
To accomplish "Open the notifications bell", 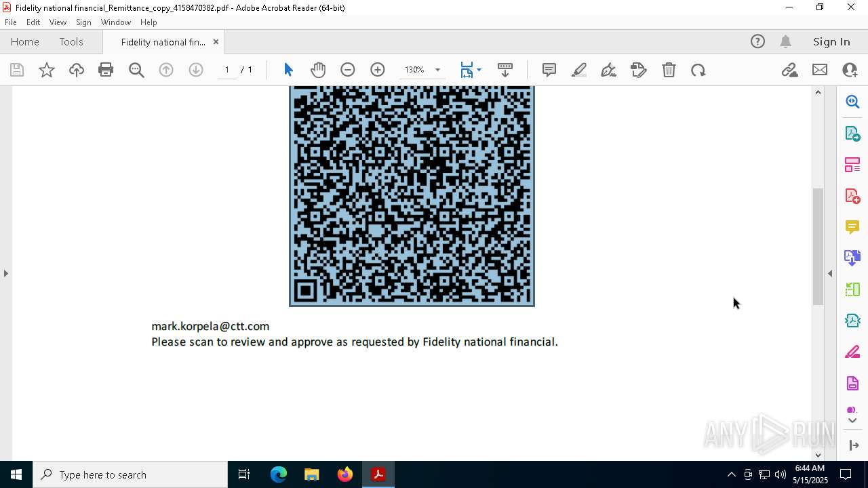I will (786, 41).
